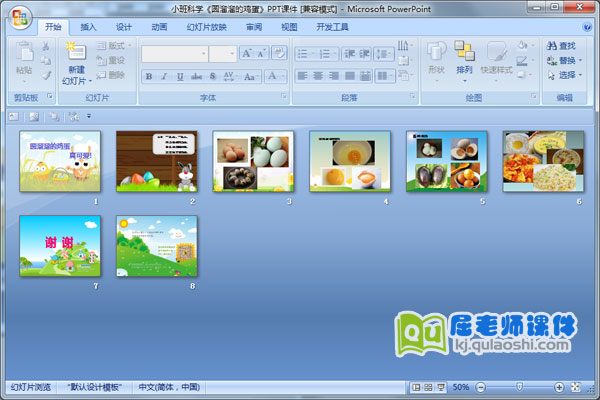Click the Copy icon in the clipboard group
600x400 pixels.
point(46,60)
